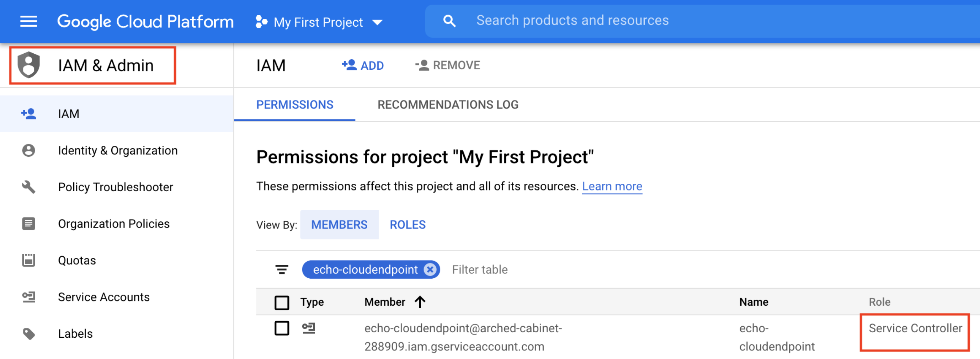Click the Learn more link
This screenshot has height=359, width=980.
click(x=612, y=186)
